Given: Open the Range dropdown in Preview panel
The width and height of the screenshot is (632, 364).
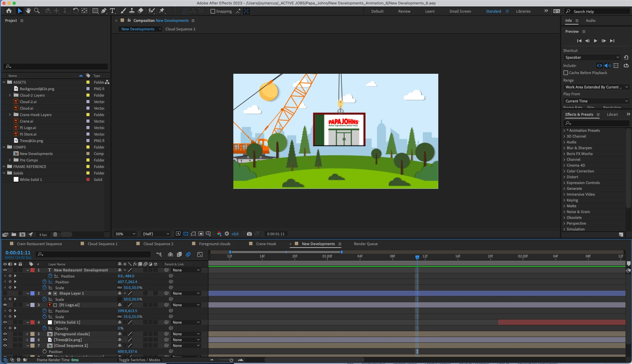Looking at the screenshot, I should pyautogui.click(x=596, y=87).
